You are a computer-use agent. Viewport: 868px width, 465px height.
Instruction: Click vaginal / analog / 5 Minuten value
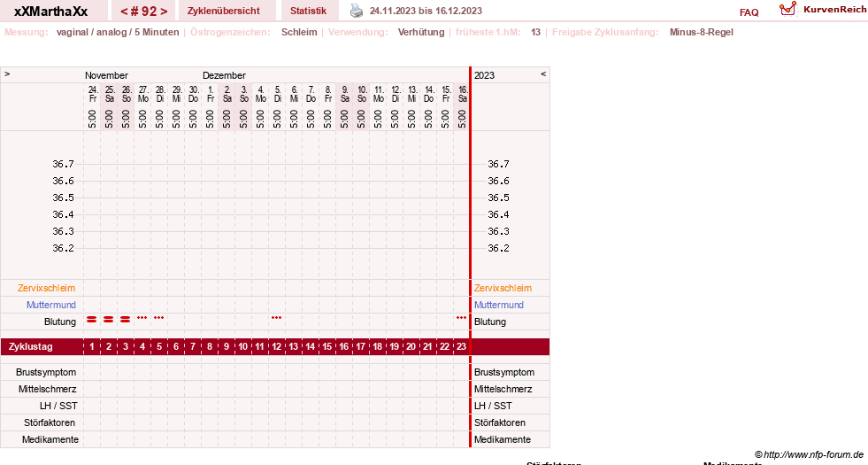118,32
